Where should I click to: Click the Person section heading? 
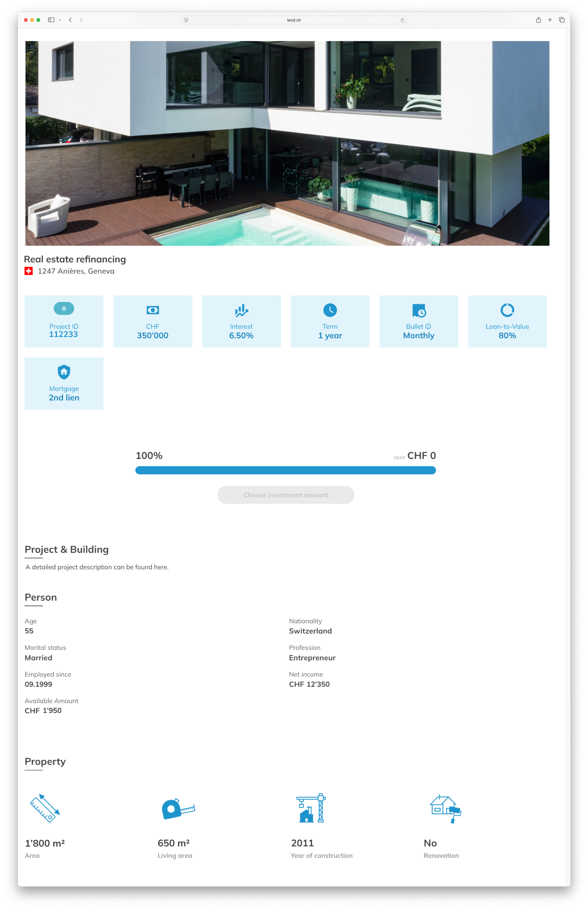click(41, 597)
